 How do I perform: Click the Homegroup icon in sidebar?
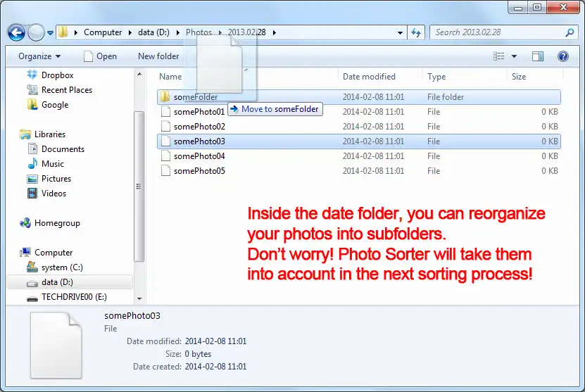(x=25, y=223)
